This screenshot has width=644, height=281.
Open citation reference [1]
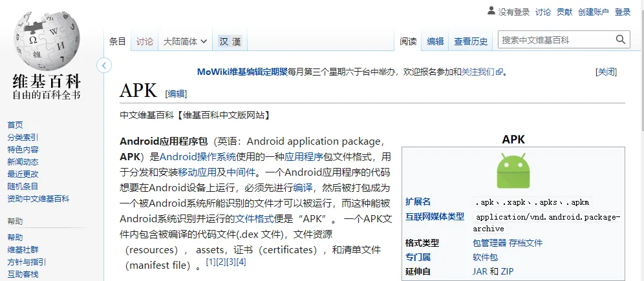click(x=211, y=262)
